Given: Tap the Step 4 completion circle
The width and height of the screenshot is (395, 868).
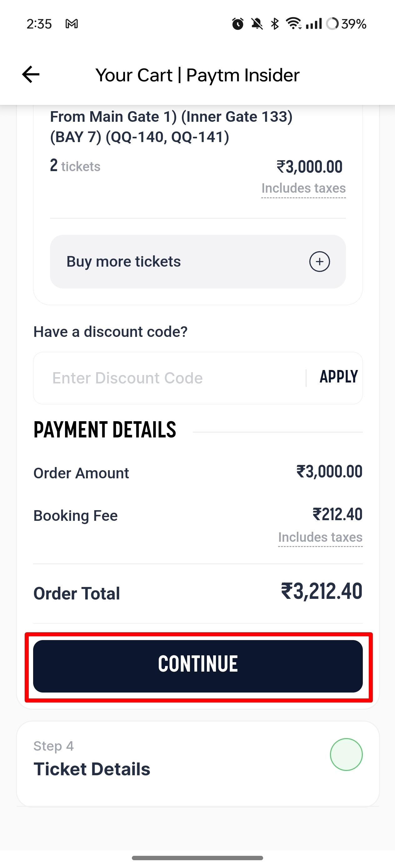Looking at the screenshot, I should (x=346, y=754).
